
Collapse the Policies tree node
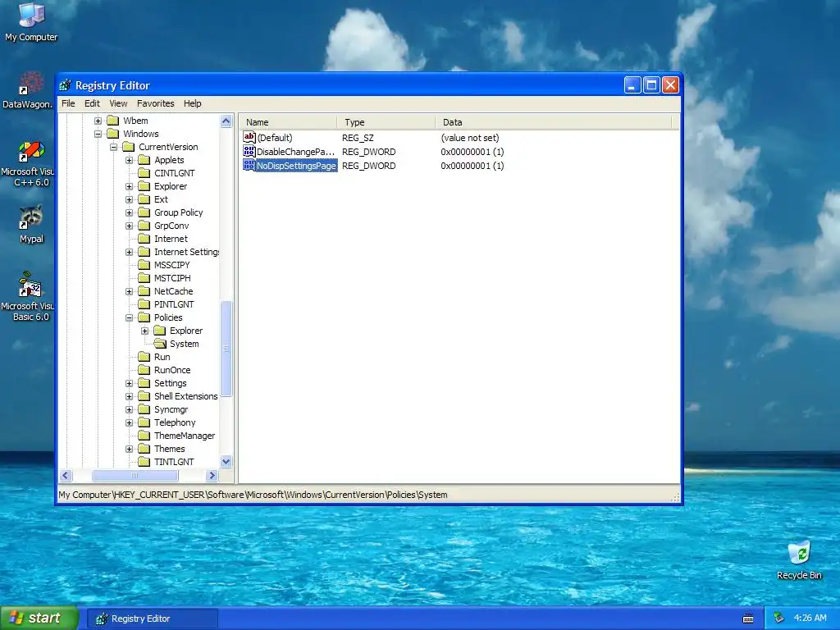[129, 317]
